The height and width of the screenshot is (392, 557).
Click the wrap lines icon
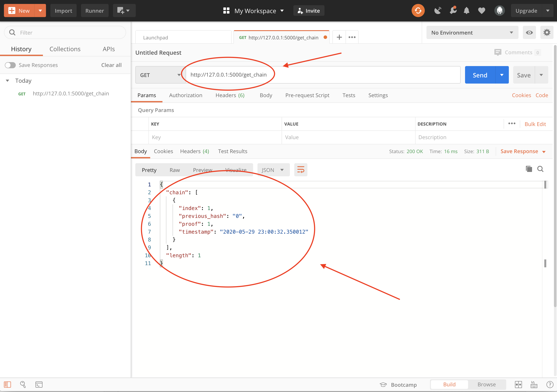click(301, 170)
